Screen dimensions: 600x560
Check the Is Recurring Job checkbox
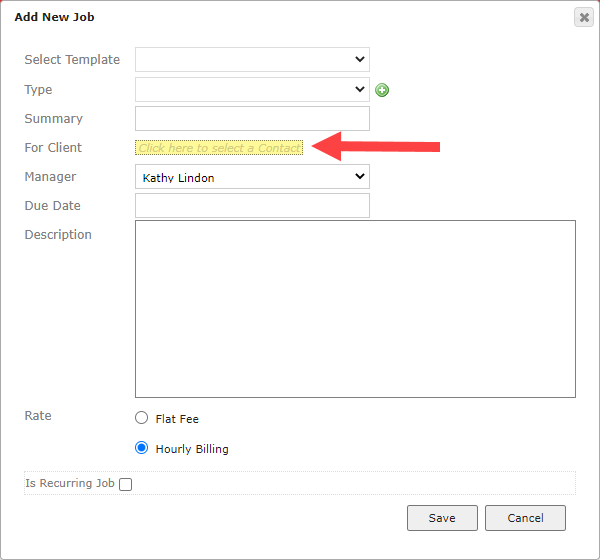click(x=126, y=484)
